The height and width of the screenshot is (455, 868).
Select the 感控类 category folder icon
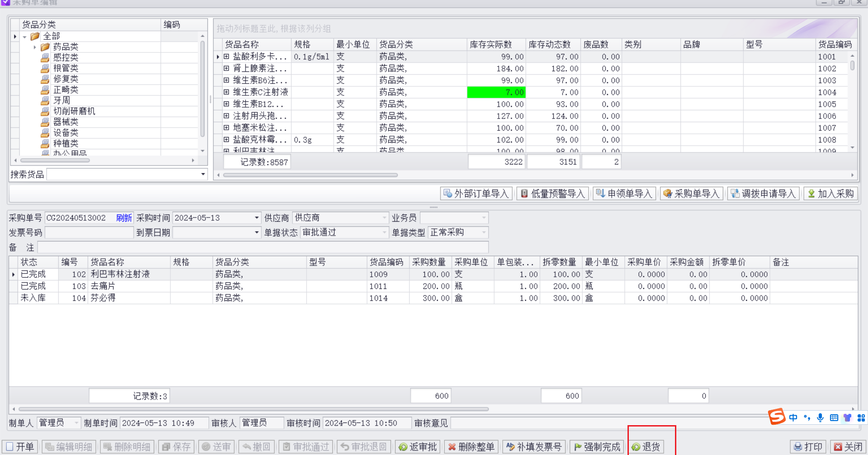(45, 57)
